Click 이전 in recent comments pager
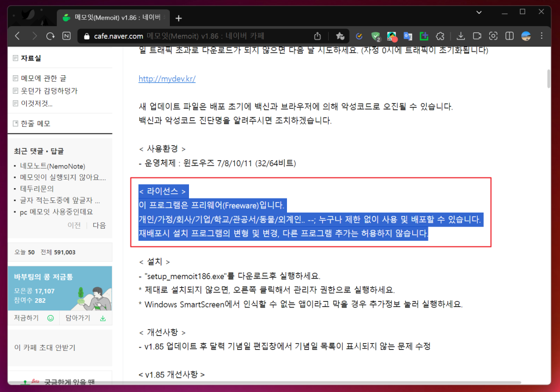The image size is (560, 392). pyautogui.click(x=74, y=225)
